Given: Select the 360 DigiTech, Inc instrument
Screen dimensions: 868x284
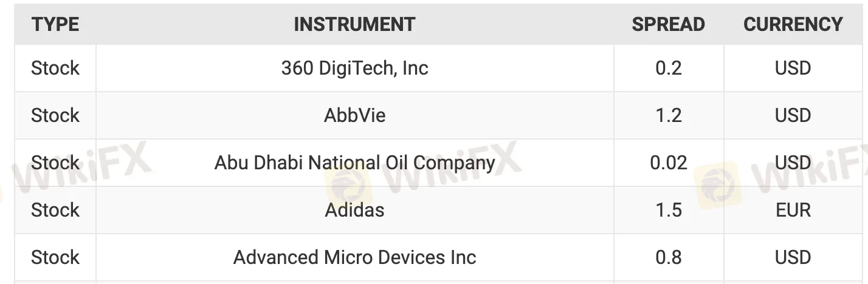Looking at the screenshot, I should (354, 68).
